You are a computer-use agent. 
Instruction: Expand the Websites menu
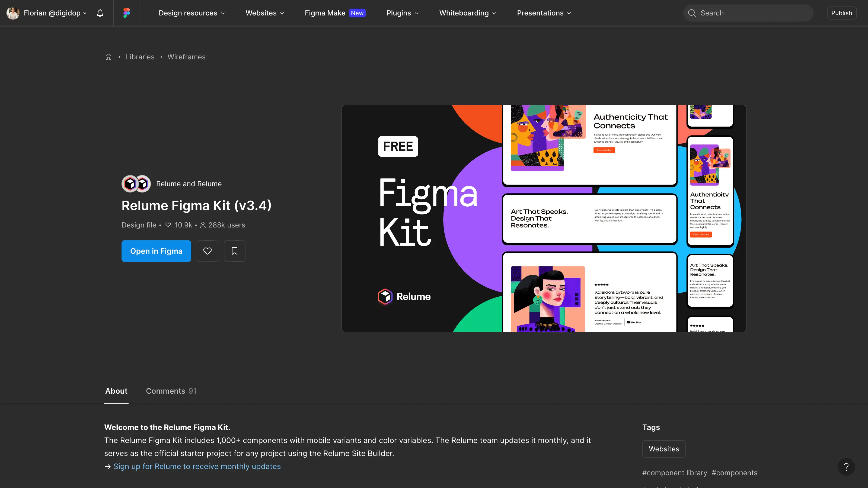[x=265, y=13]
